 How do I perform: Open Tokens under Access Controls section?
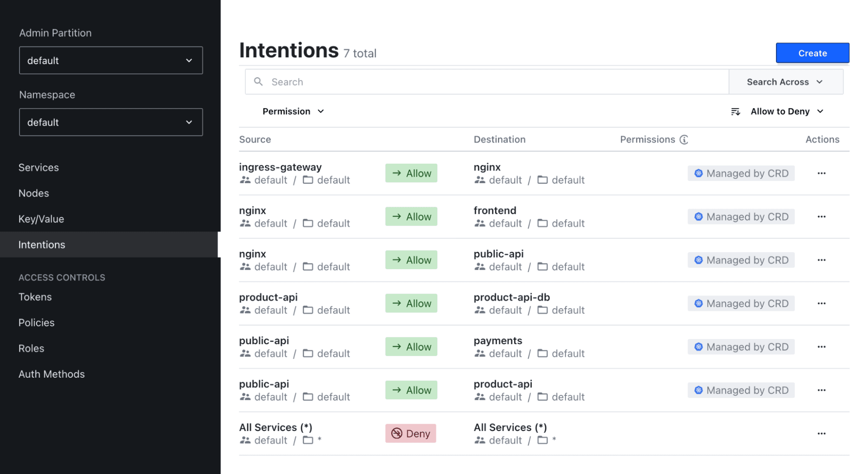click(34, 296)
